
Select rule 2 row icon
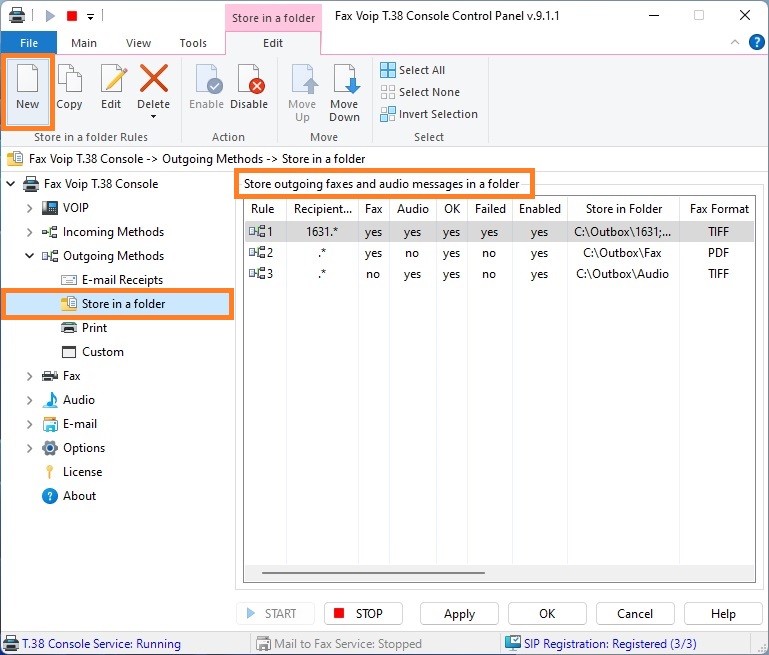click(257, 252)
